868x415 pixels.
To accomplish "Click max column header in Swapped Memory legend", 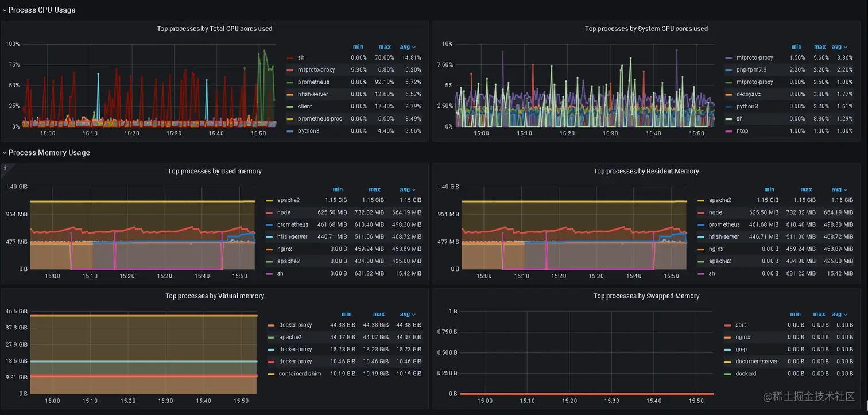I will [x=819, y=314].
